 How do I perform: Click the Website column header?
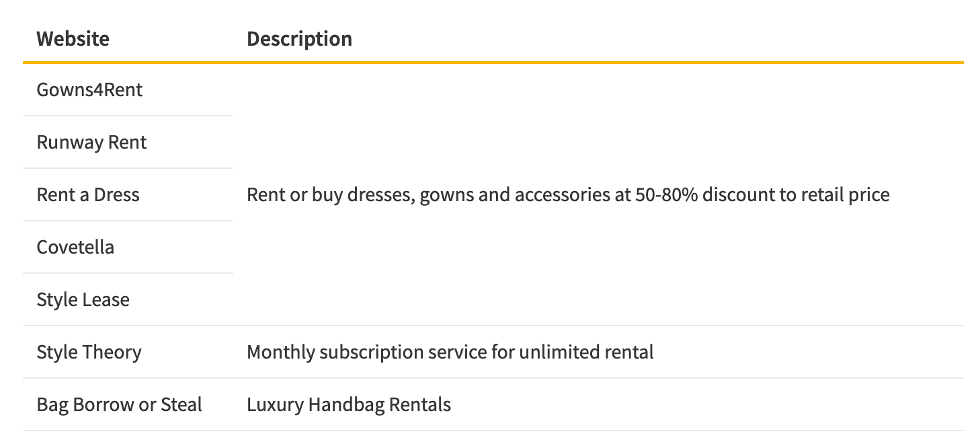73,39
